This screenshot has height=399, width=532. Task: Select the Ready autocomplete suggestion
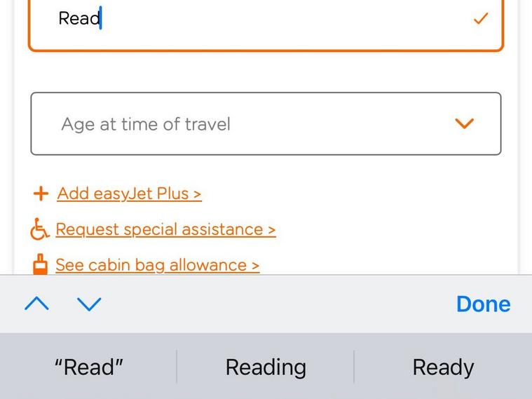pos(443,367)
